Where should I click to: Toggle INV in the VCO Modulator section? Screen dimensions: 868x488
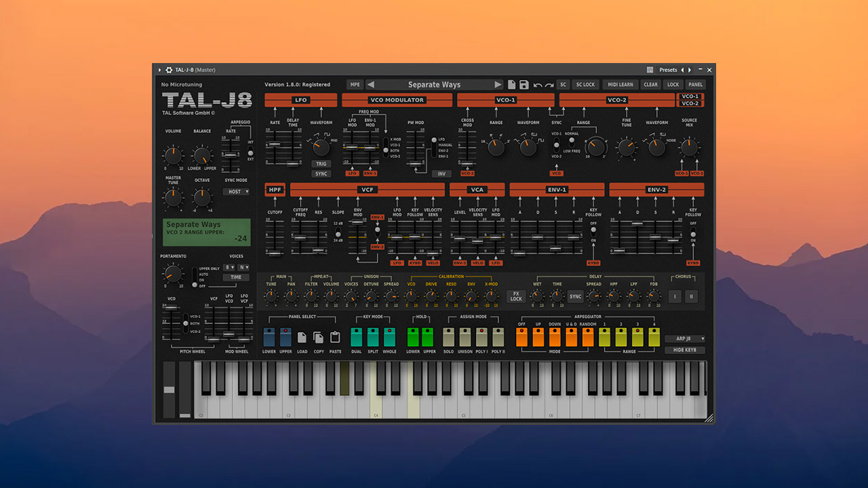click(x=441, y=174)
